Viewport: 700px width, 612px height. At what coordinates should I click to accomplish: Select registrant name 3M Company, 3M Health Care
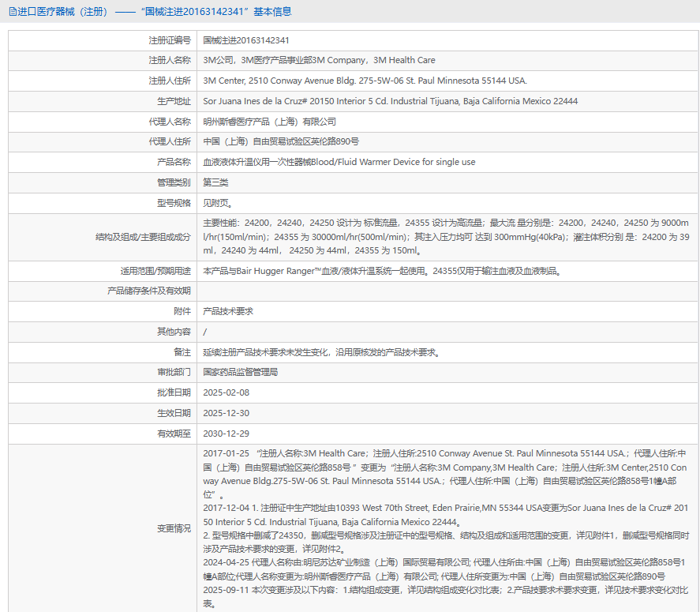[x=319, y=60]
